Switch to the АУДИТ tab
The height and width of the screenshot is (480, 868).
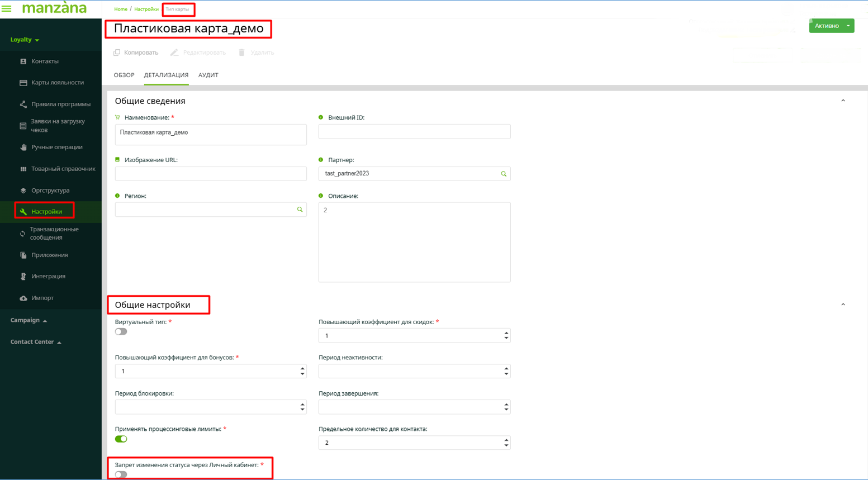click(208, 75)
